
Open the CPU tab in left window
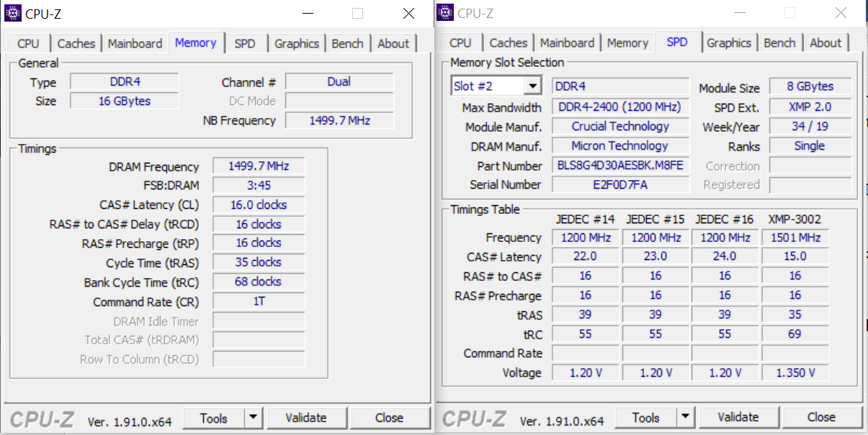28,43
